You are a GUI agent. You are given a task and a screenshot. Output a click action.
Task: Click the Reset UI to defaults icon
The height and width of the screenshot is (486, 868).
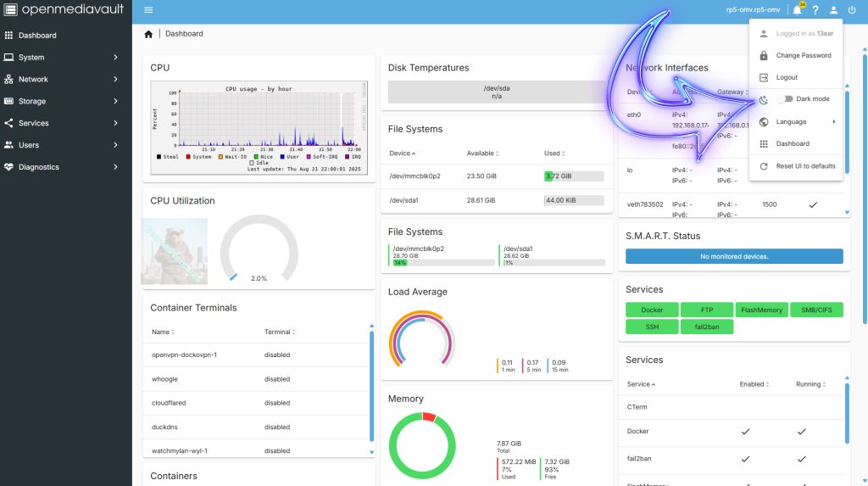pyautogui.click(x=764, y=166)
